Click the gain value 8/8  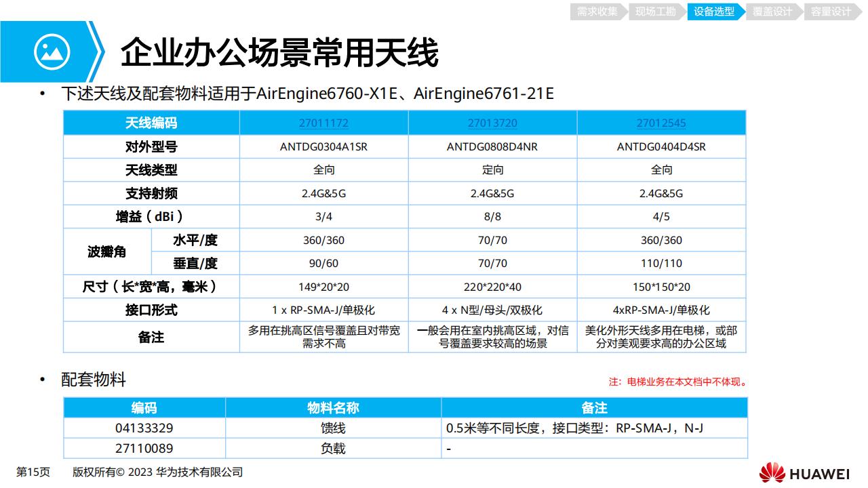coord(492,217)
